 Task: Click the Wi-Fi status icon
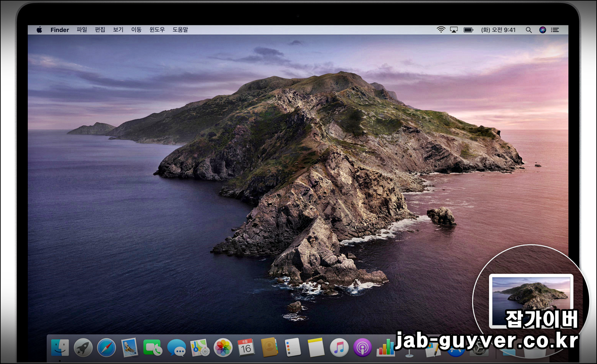pos(441,30)
